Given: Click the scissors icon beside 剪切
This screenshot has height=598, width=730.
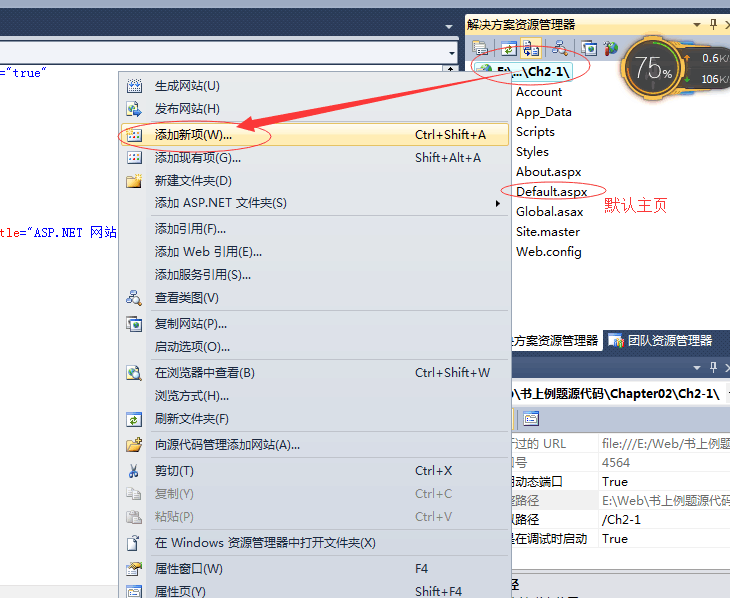Looking at the screenshot, I should [x=134, y=471].
